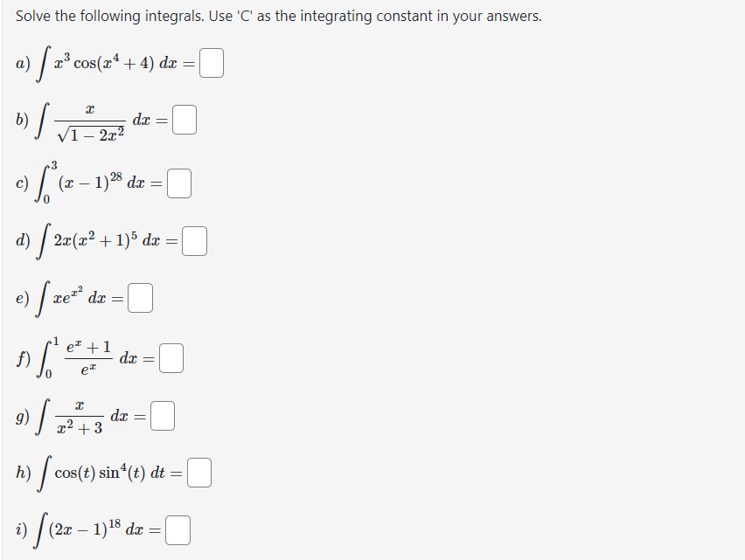Select the answer box for part b
Screen dimensions: 745x560
pos(185,120)
